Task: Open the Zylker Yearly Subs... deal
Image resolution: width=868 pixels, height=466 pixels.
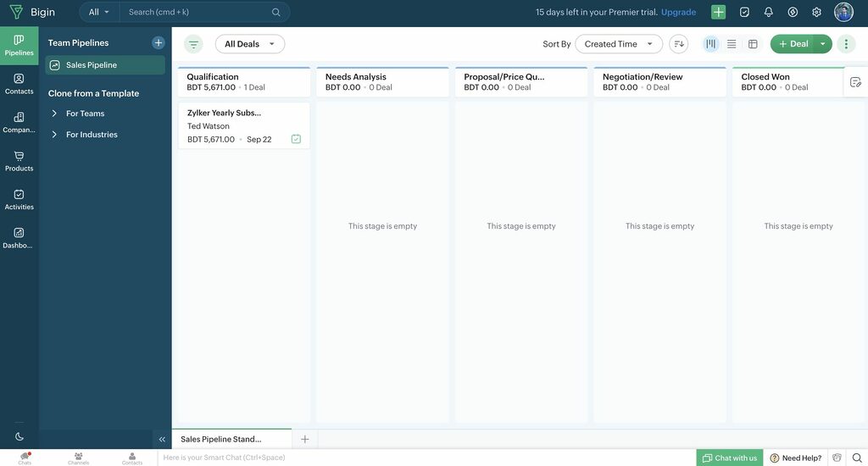Action: tap(224, 113)
